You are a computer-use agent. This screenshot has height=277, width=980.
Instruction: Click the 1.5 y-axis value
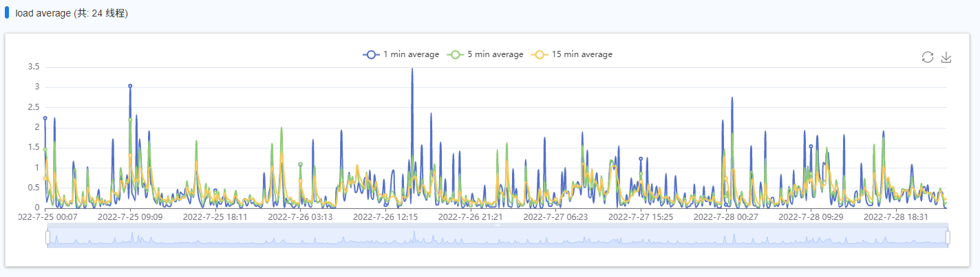(x=33, y=148)
